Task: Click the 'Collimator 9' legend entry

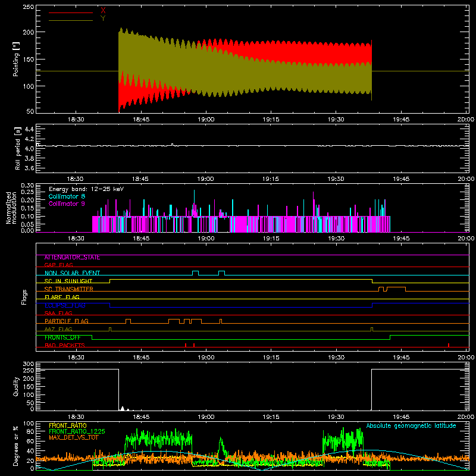Action: (x=67, y=203)
